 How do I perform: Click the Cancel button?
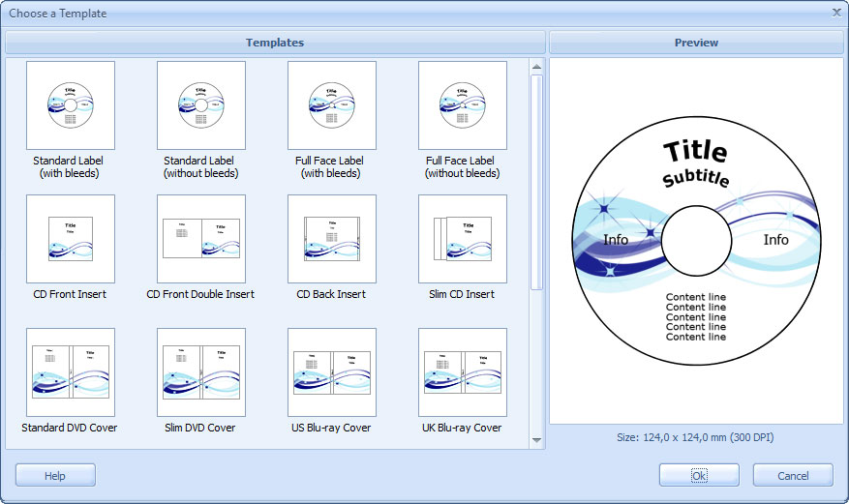(793, 475)
